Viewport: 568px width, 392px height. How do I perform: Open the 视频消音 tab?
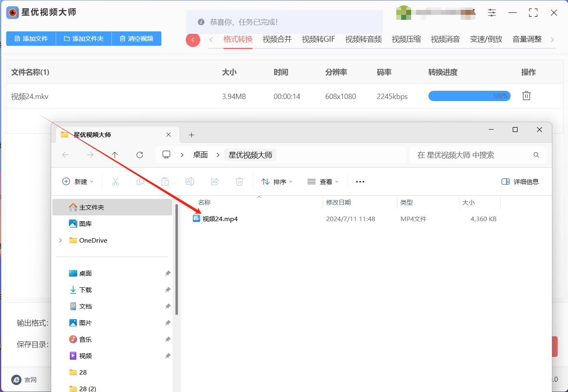(445, 39)
